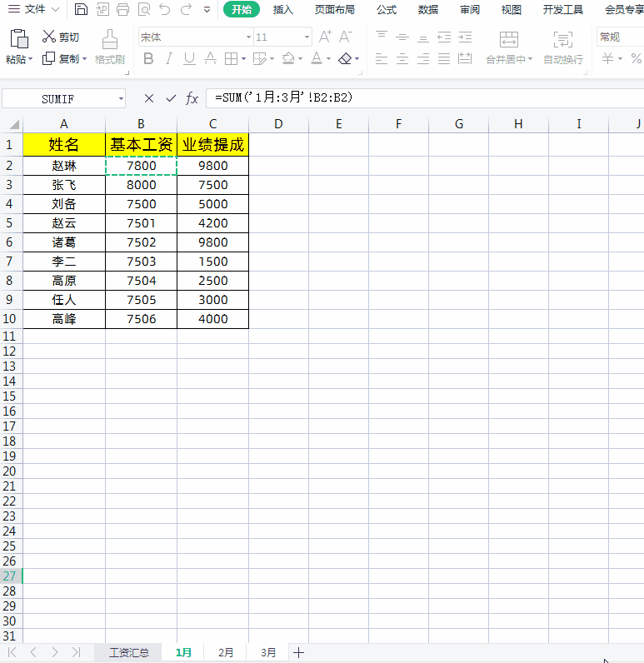Select the Format Painter brush
The width and height of the screenshot is (644, 663).
(x=110, y=39)
